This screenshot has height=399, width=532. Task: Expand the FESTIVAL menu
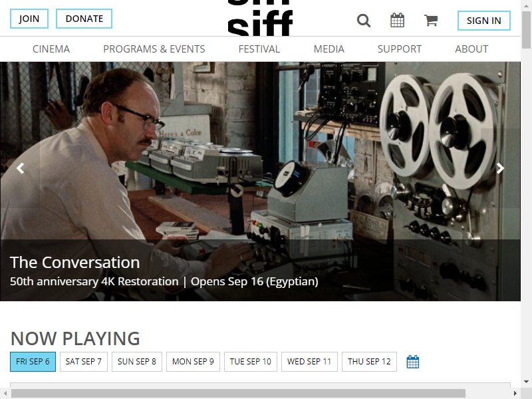point(259,49)
